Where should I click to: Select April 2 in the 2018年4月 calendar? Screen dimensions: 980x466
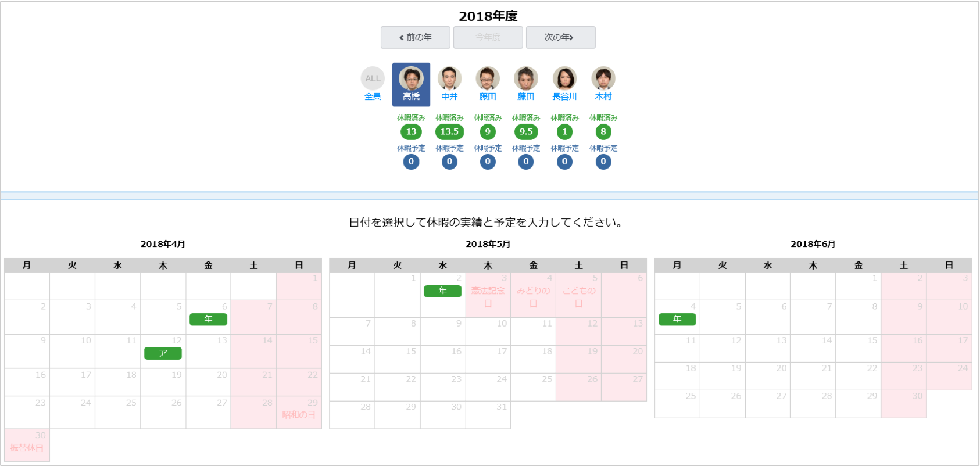[27, 317]
